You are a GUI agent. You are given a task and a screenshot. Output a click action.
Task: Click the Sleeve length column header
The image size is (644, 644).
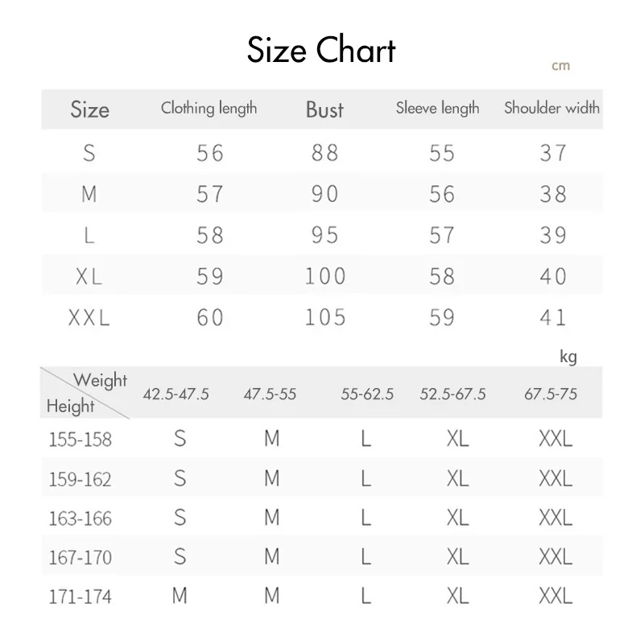[x=437, y=109]
